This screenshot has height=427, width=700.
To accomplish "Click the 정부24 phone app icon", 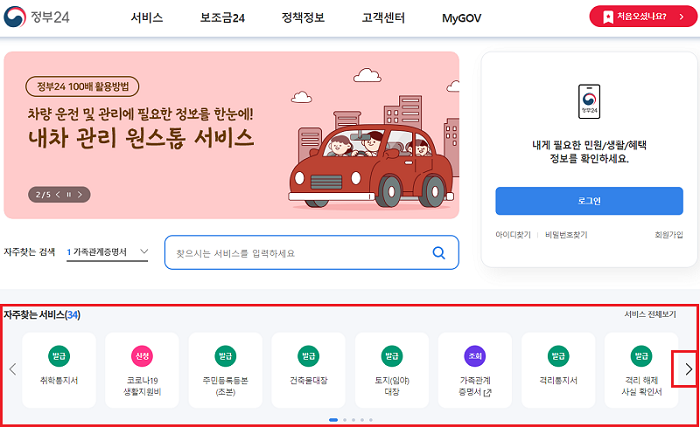I will (589, 101).
